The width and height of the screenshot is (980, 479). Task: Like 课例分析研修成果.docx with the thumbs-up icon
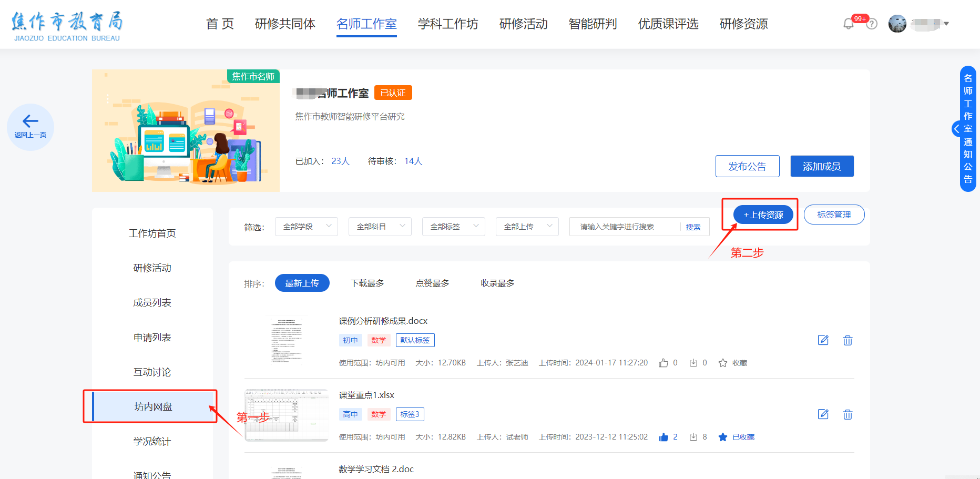pyautogui.click(x=663, y=363)
